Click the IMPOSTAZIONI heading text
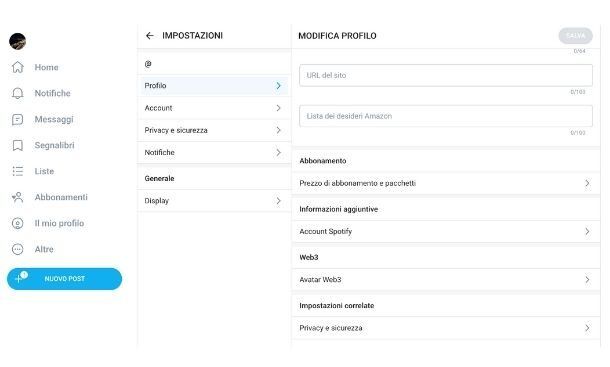The width and height of the screenshot is (610, 367). [x=193, y=36]
